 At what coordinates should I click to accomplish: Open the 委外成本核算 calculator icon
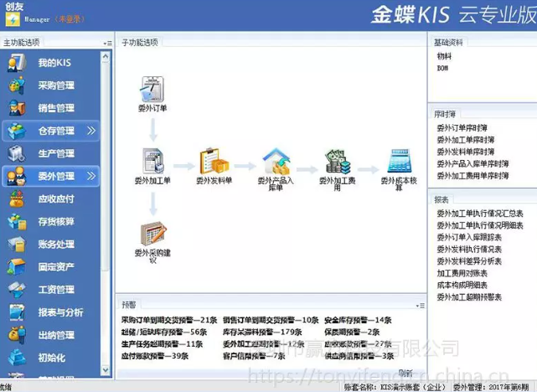[x=399, y=161]
